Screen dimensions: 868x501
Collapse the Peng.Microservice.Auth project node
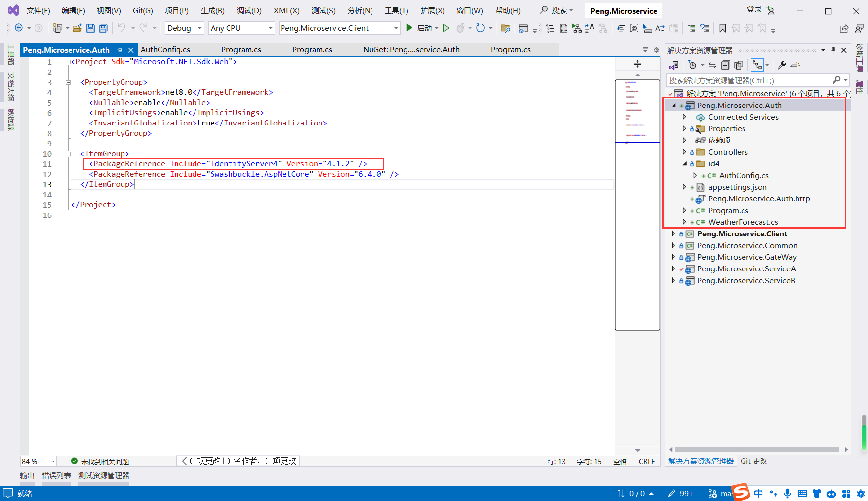tap(674, 106)
